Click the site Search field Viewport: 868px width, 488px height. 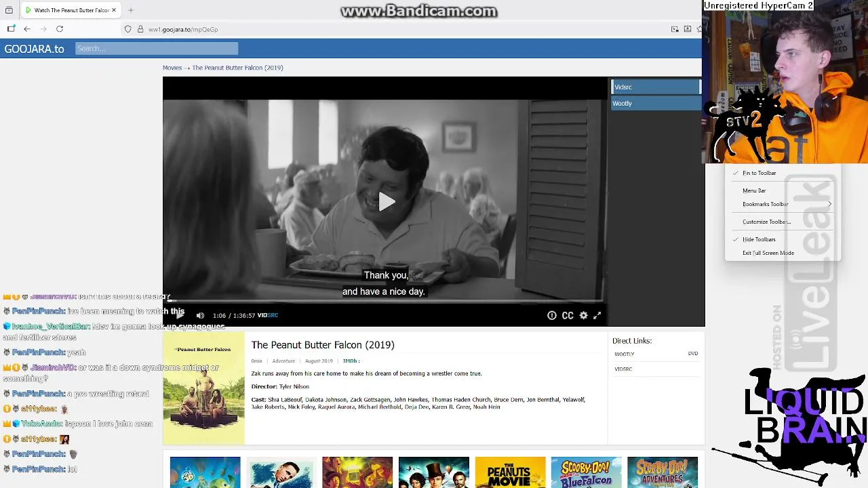[157, 48]
